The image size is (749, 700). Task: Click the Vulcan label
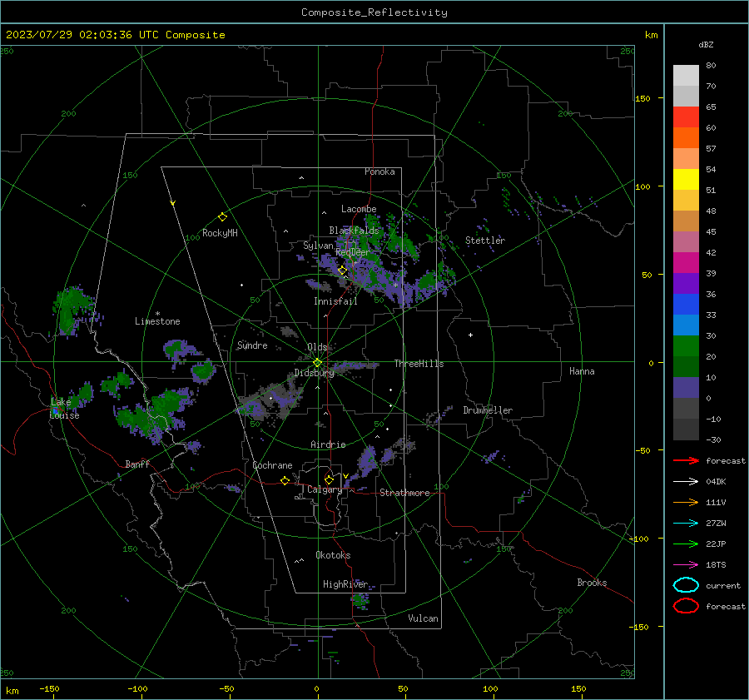pyautogui.click(x=423, y=618)
